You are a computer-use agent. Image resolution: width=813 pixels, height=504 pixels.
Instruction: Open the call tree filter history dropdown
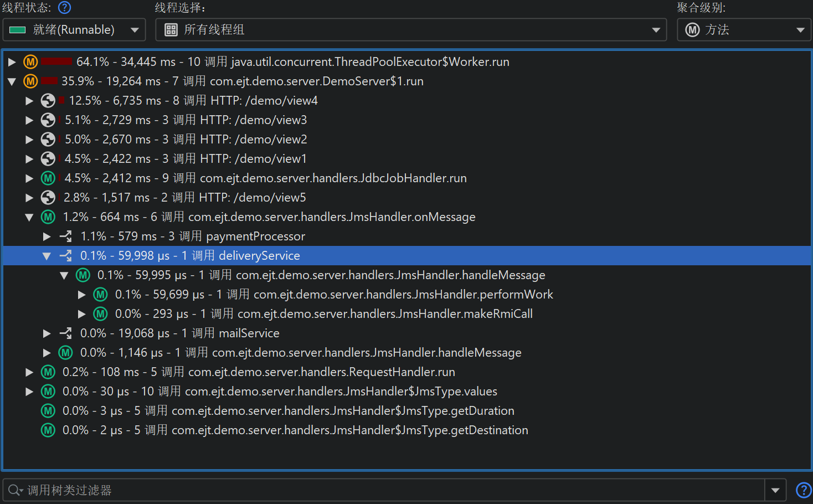coord(775,490)
